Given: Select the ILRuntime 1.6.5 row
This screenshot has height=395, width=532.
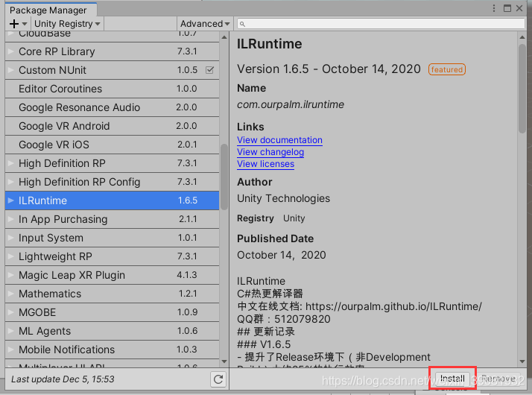Looking at the screenshot, I should 112,200.
